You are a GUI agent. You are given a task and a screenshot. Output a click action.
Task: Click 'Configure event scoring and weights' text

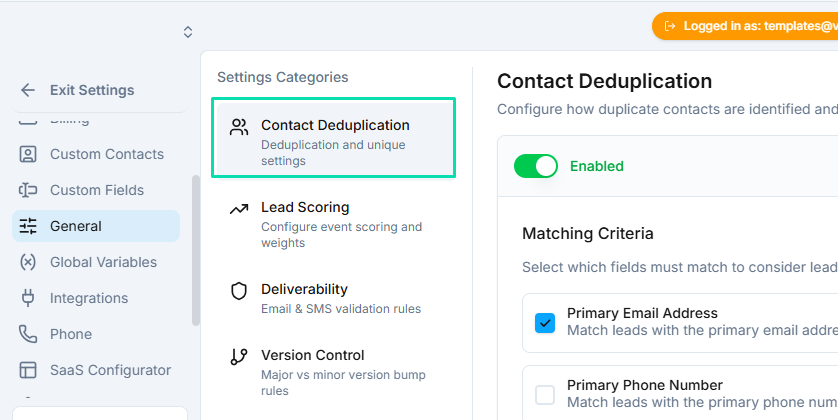pyautogui.click(x=342, y=235)
